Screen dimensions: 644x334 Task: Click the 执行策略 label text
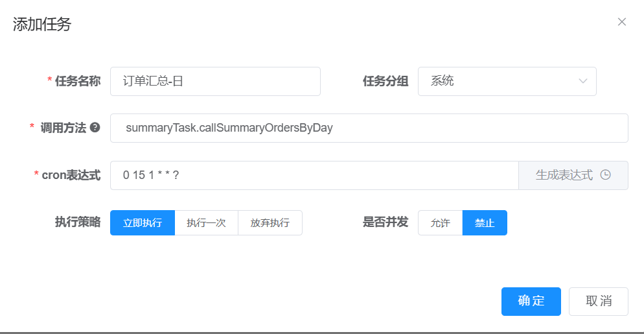pos(78,222)
